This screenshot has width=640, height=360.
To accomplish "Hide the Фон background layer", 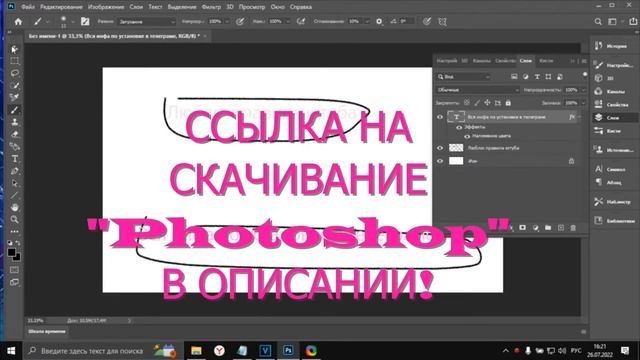I will click(440, 161).
